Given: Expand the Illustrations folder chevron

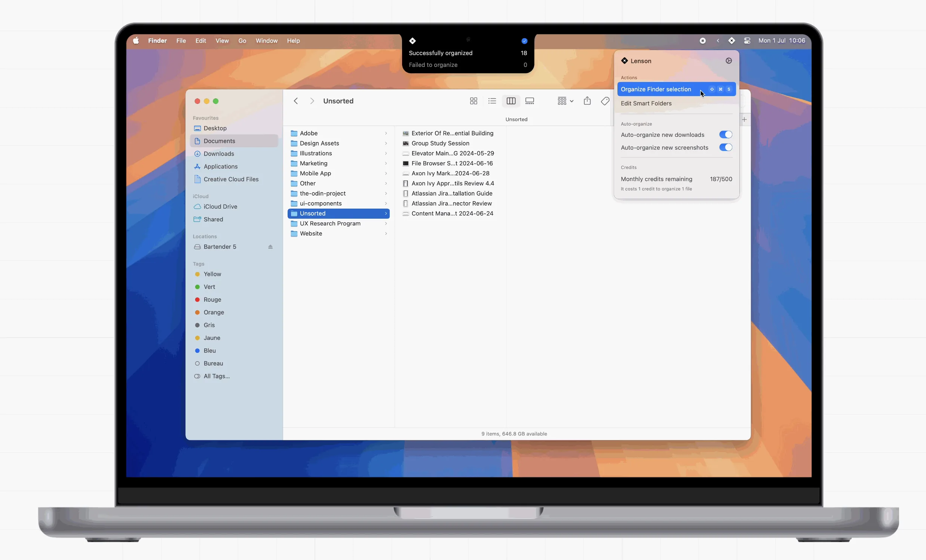Looking at the screenshot, I should click(x=386, y=153).
